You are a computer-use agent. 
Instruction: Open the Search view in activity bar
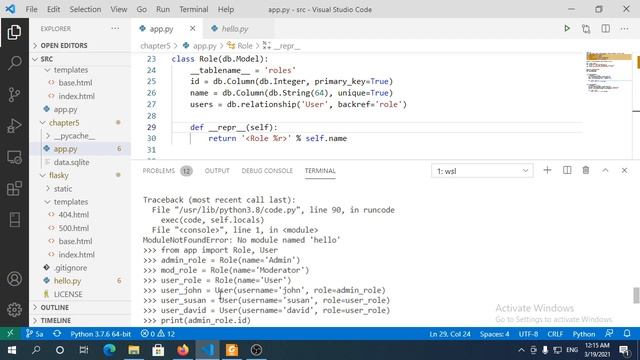(14, 63)
